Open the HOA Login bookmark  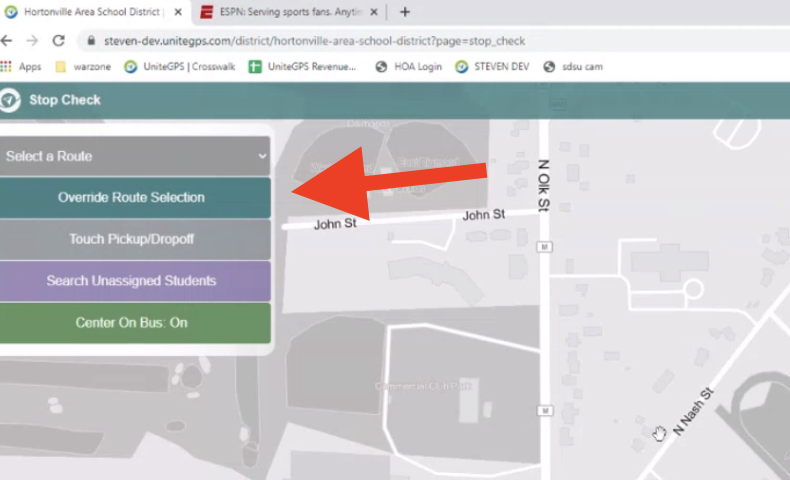409,66
